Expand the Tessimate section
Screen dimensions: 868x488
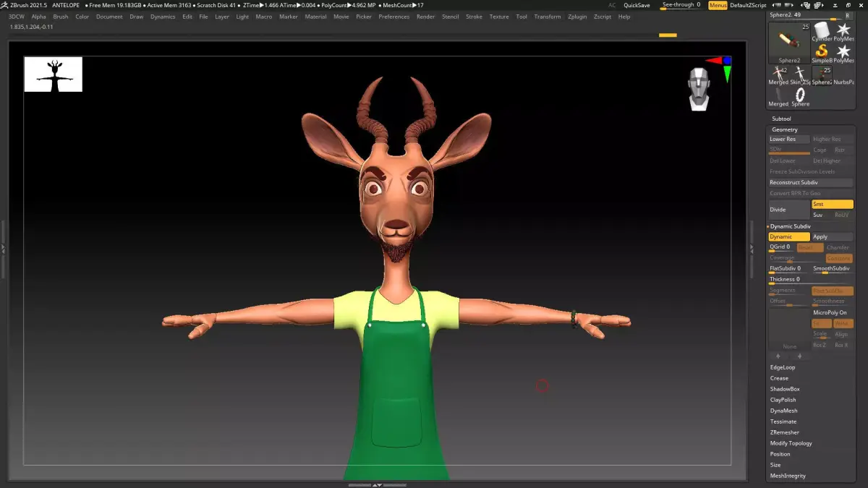pos(783,421)
